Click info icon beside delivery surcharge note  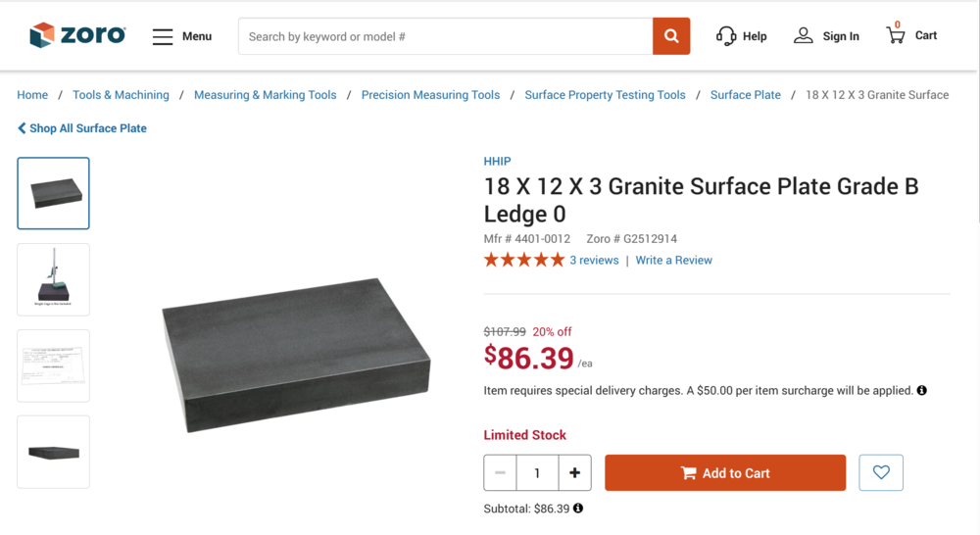(x=922, y=390)
